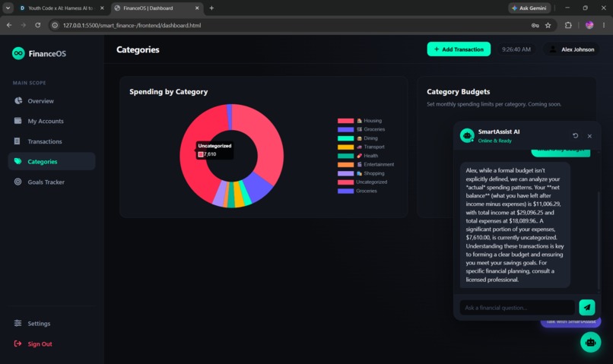
Task: Toggle Housing legend color swatch
Action: [345, 121]
